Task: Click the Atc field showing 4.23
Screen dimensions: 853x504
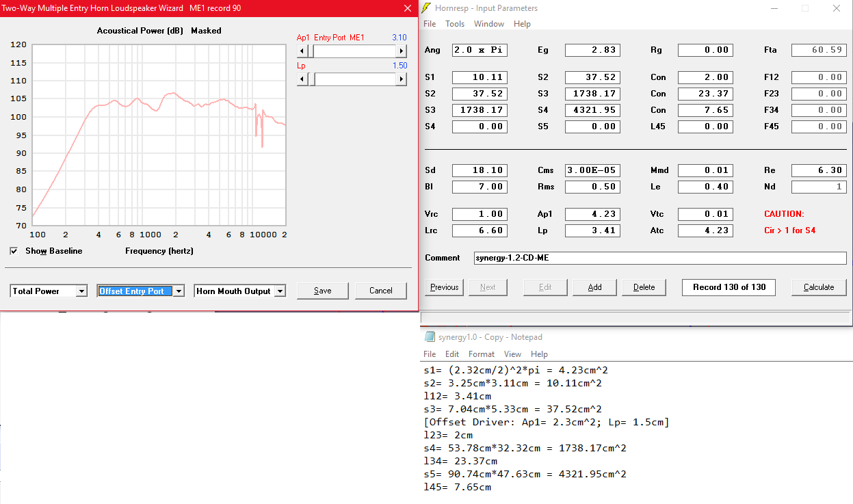Action: [705, 230]
